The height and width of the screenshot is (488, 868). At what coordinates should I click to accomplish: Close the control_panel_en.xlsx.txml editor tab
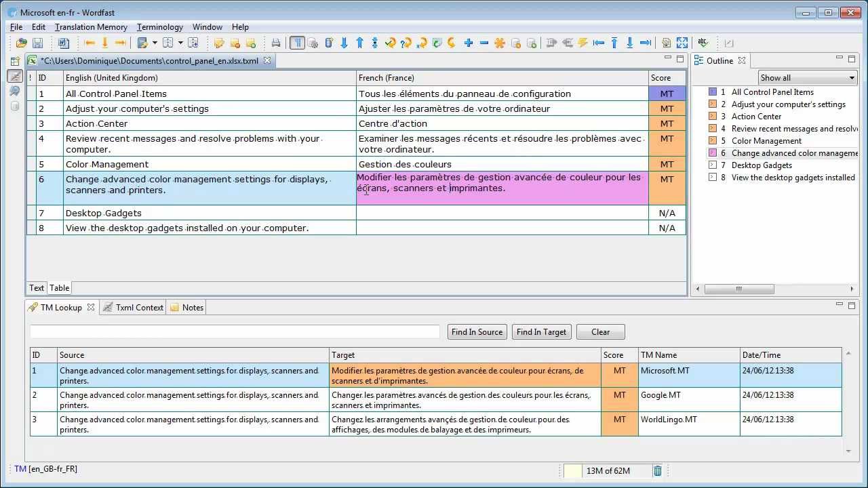(x=267, y=60)
